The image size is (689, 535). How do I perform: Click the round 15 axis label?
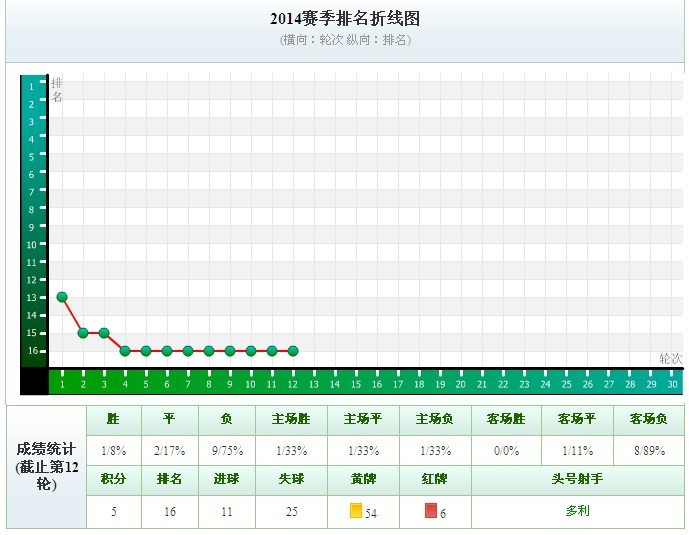point(356,384)
